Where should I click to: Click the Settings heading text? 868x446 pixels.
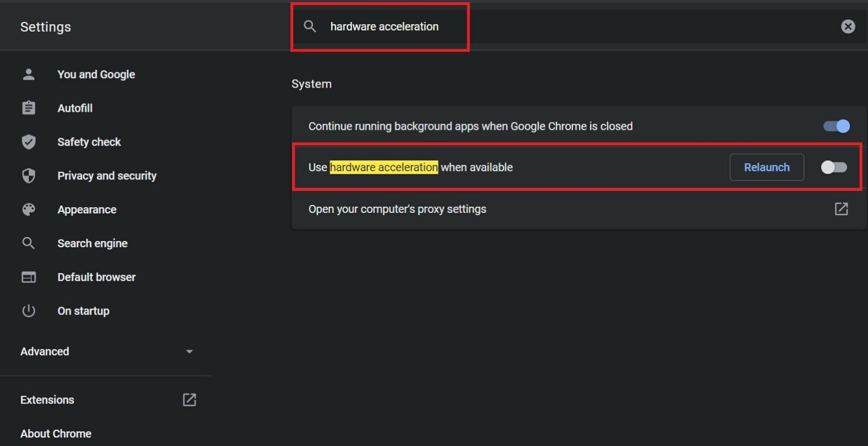[45, 27]
